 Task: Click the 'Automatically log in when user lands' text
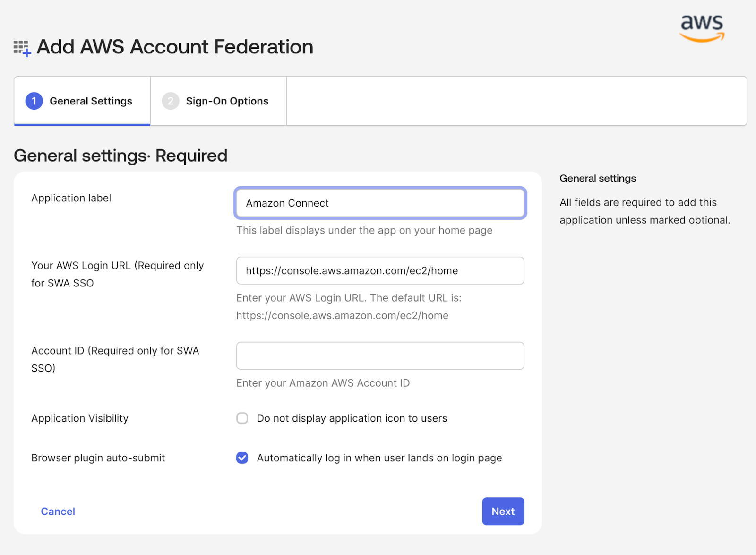coord(379,458)
